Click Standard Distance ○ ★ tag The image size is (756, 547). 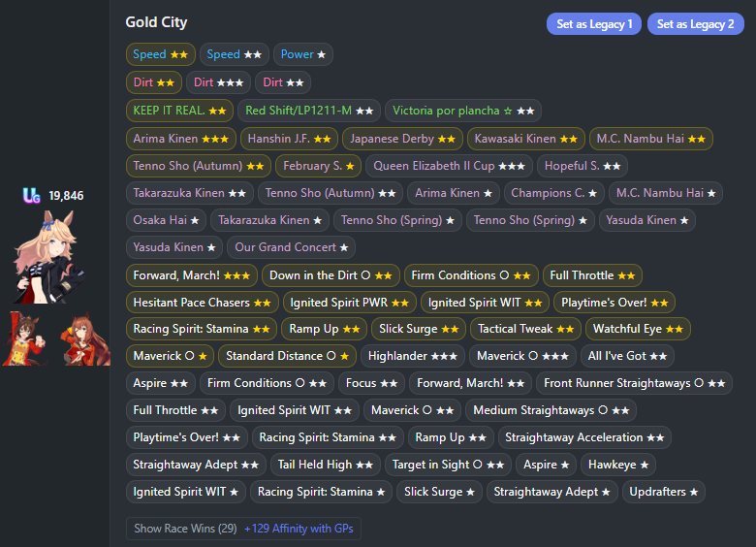click(x=287, y=356)
